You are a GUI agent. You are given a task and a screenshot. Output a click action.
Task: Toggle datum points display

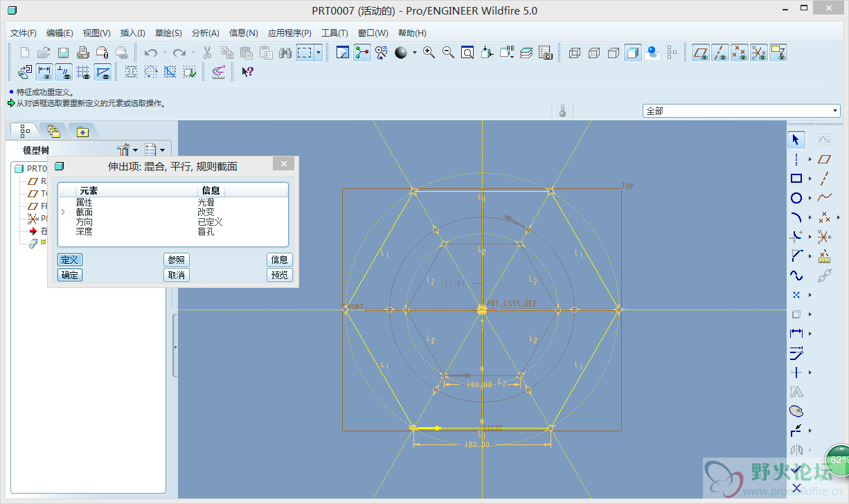pos(740,53)
